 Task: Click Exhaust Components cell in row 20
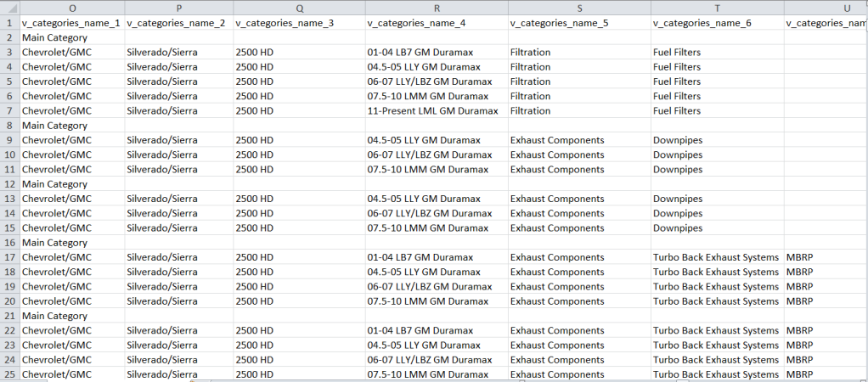point(579,301)
